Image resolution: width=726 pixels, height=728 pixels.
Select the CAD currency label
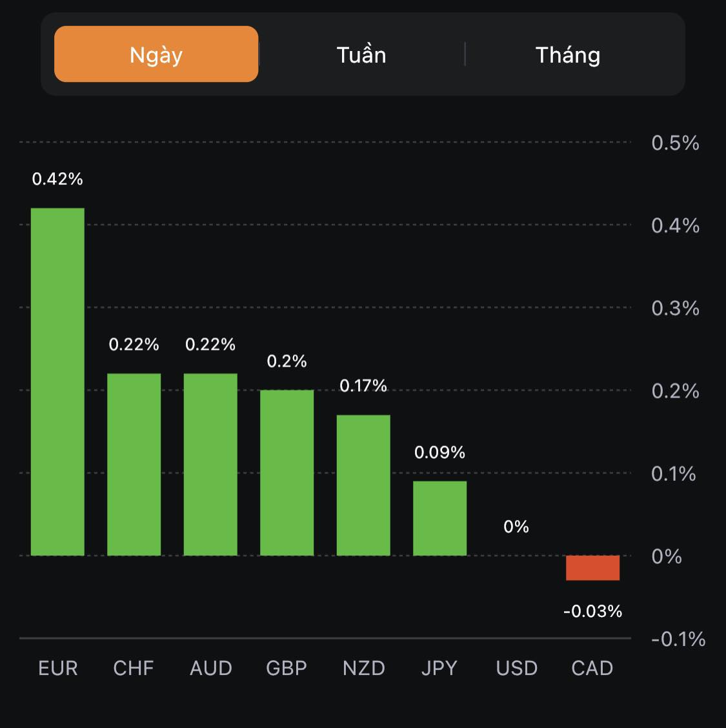[x=592, y=668]
